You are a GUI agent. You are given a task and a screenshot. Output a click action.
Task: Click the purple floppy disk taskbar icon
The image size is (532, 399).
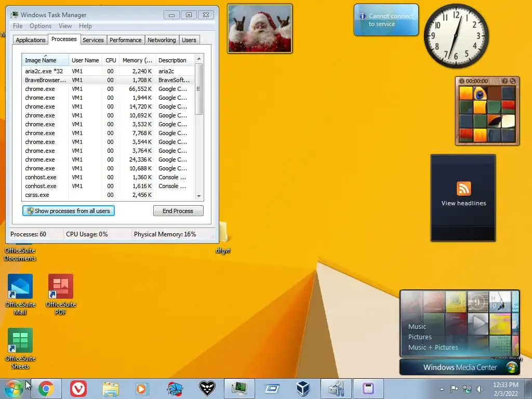coord(368,389)
